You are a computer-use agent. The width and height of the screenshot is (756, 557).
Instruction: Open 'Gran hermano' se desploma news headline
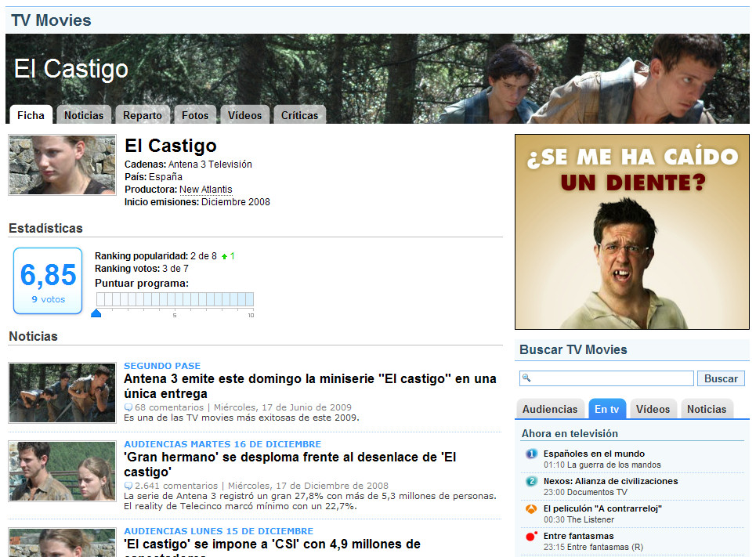[x=290, y=464]
